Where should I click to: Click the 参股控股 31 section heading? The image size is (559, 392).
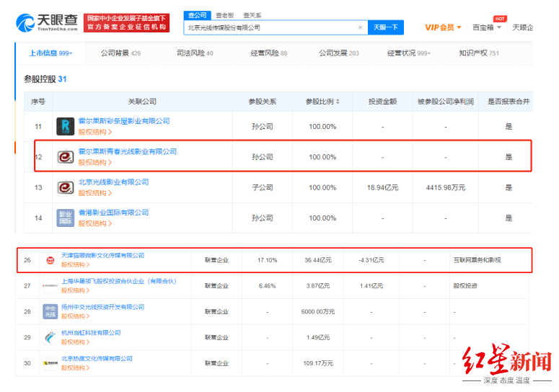coord(45,79)
